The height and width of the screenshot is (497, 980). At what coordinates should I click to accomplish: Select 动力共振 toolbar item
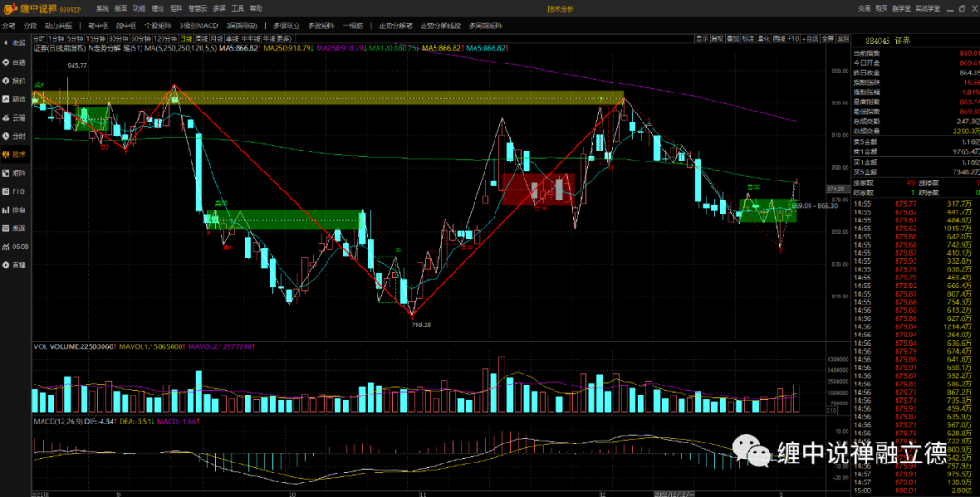point(58,25)
